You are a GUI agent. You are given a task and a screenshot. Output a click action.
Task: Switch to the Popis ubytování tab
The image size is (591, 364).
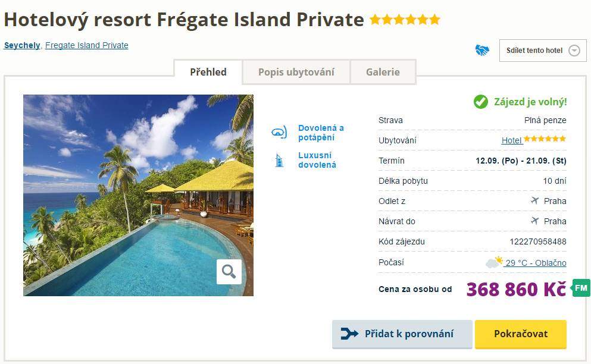pyautogui.click(x=296, y=72)
